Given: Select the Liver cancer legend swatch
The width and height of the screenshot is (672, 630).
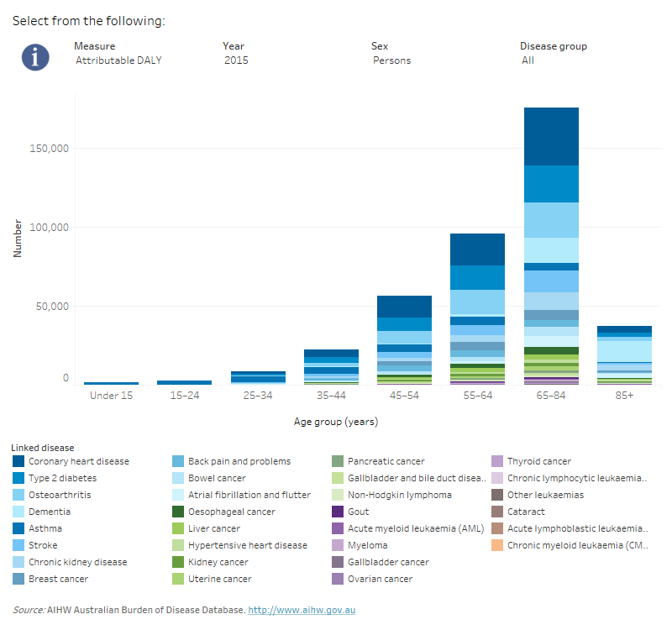Looking at the screenshot, I should click(x=176, y=528).
